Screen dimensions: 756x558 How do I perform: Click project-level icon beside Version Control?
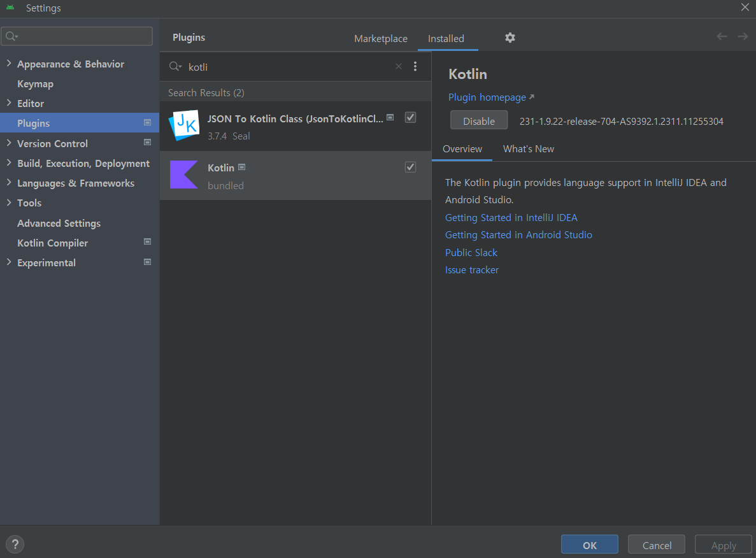pyautogui.click(x=148, y=142)
